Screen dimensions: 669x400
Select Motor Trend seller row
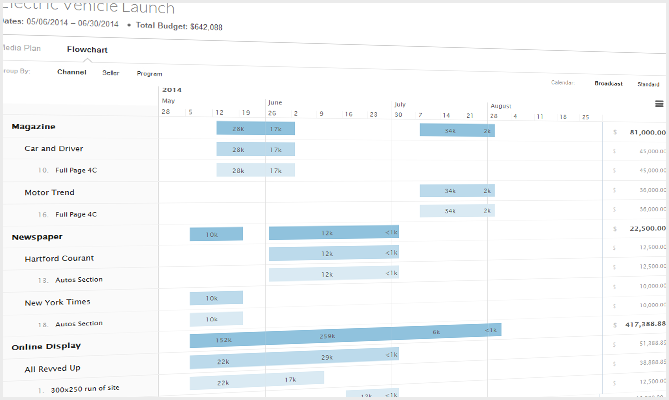(x=49, y=192)
